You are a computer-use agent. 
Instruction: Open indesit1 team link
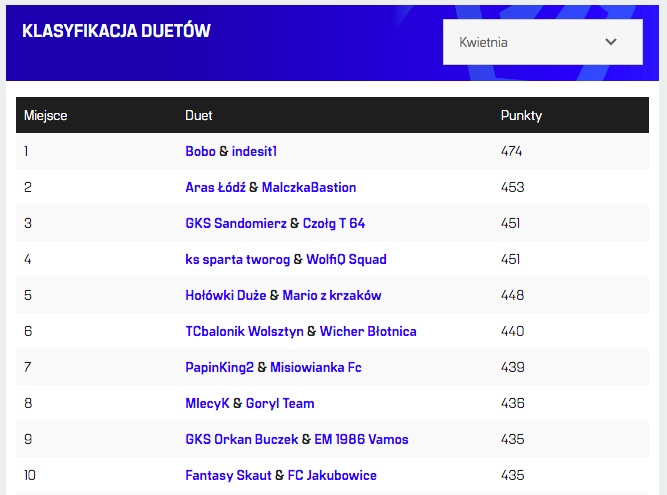(x=254, y=151)
